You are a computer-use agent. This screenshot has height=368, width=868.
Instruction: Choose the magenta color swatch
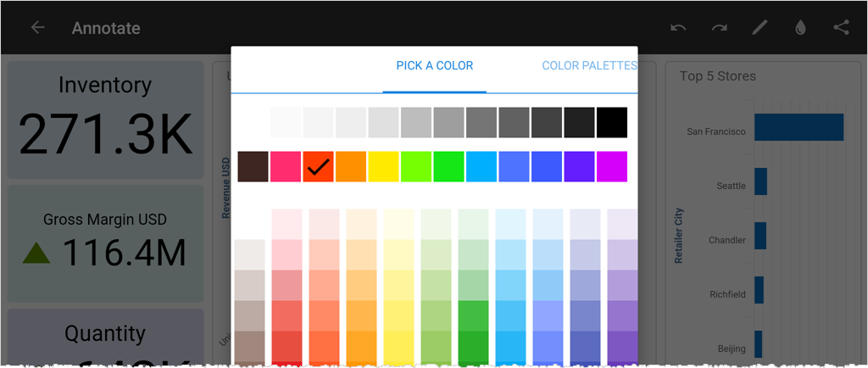pyautogui.click(x=611, y=166)
